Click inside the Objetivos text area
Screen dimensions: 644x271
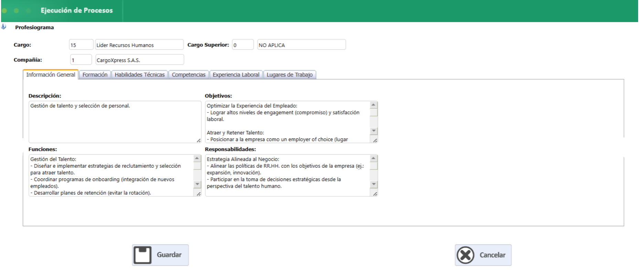(x=291, y=122)
